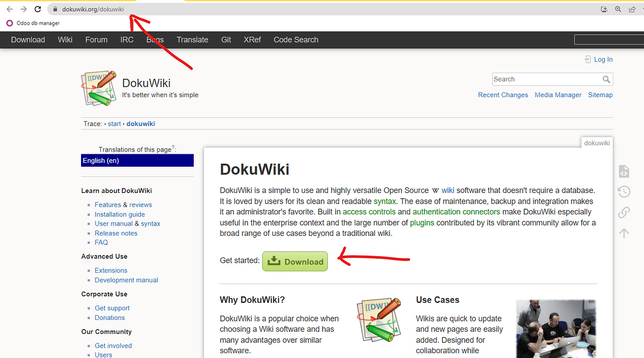Screen dimensions: 644x358
Task: Open the IRC top menu item
Action: point(127,40)
